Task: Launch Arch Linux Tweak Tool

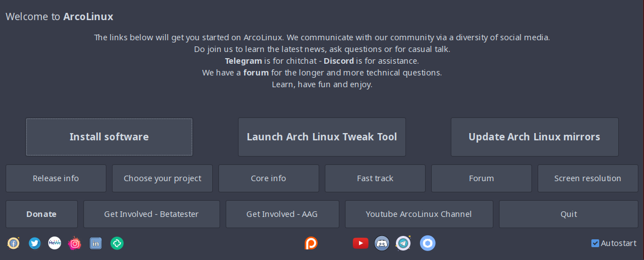Action: (x=322, y=137)
